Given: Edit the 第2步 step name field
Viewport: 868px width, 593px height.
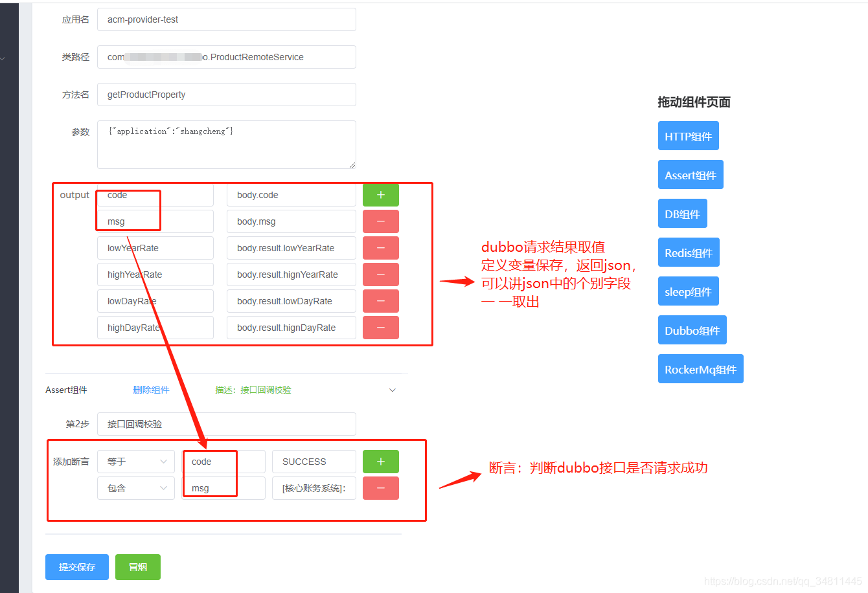Looking at the screenshot, I should (227, 424).
